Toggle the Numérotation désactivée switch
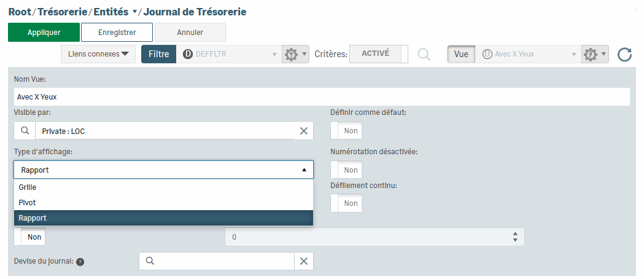Viewport: 644px width, 279px height. 346,170
